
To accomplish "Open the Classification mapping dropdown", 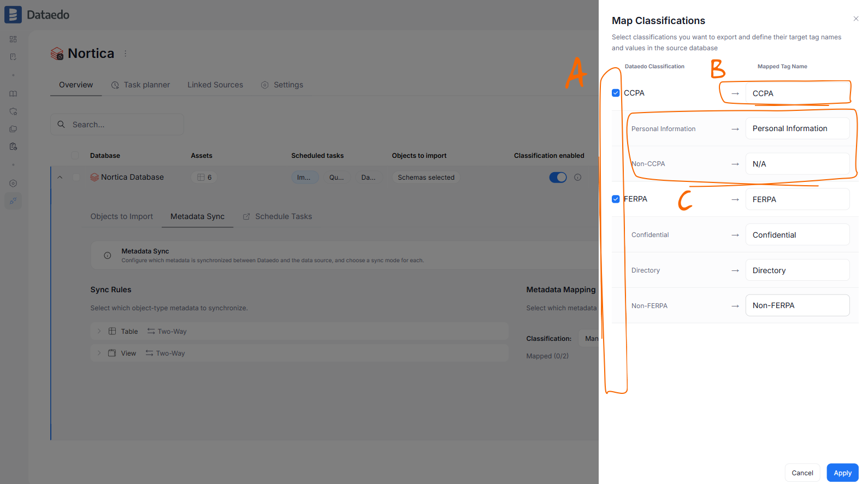I will (x=589, y=339).
